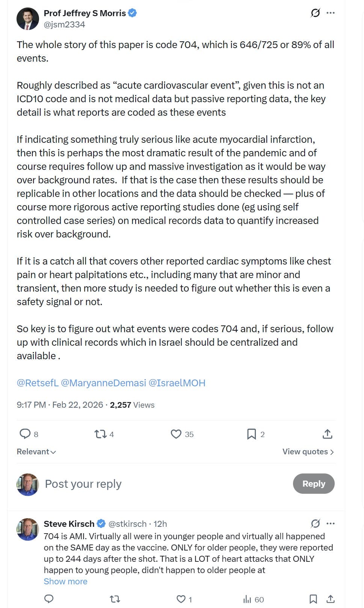This screenshot has width=364, height=608.
Task: Repost the main post showing 4 reposts
Action: click(100, 434)
